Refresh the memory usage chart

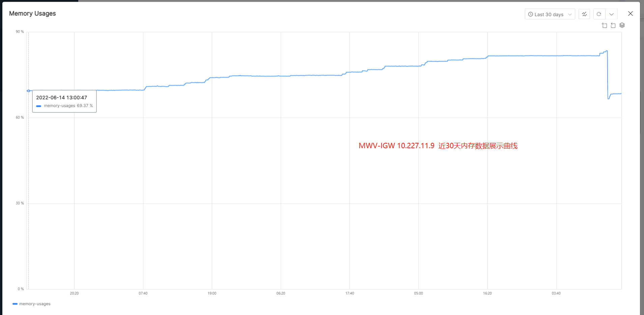point(599,14)
